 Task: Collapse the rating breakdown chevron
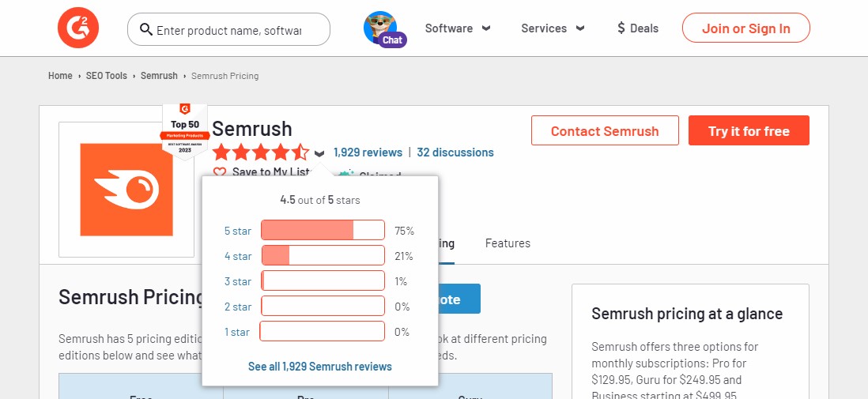point(319,153)
